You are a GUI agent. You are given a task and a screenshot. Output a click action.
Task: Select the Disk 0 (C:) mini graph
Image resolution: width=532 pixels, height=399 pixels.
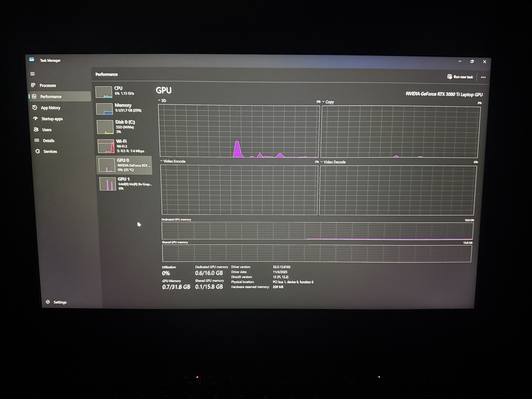105,127
